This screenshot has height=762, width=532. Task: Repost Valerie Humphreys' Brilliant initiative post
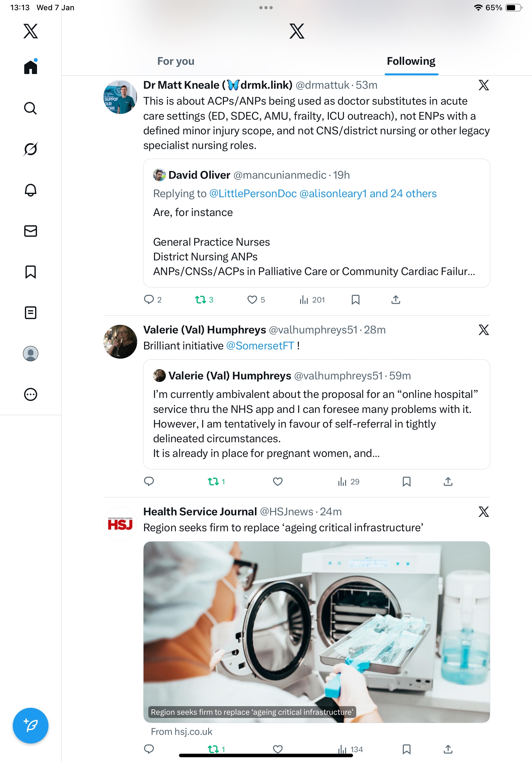(213, 481)
